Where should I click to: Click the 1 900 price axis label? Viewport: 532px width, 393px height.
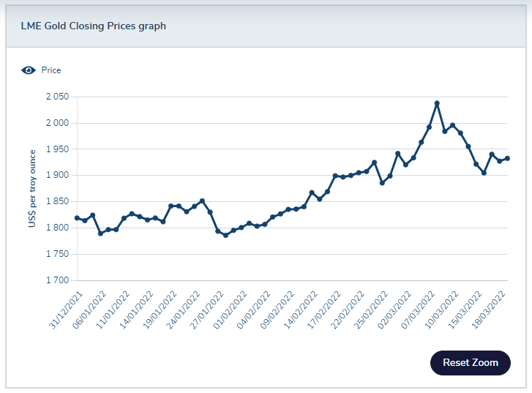click(56, 176)
